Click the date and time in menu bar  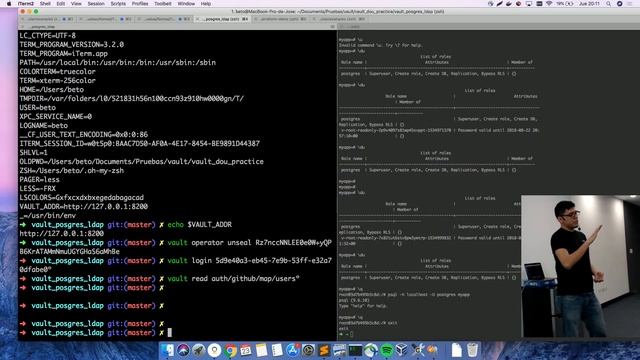[x=589, y=4]
